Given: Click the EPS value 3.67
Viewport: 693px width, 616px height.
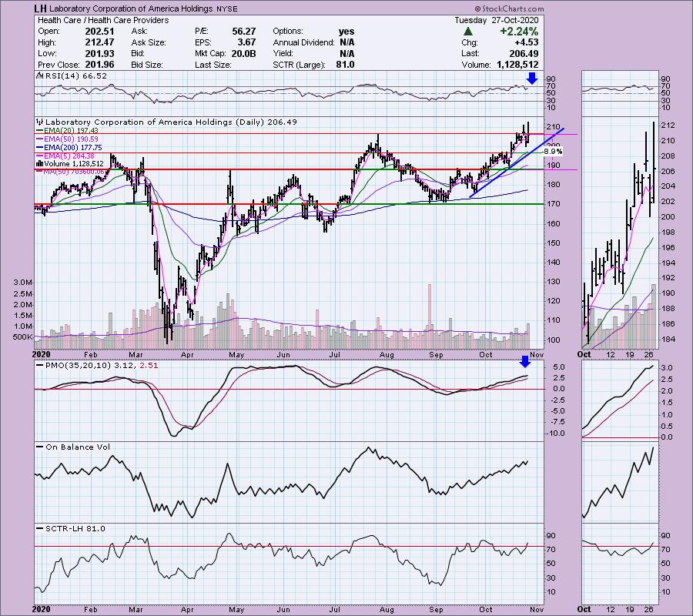Looking at the screenshot, I should pyautogui.click(x=246, y=42).
